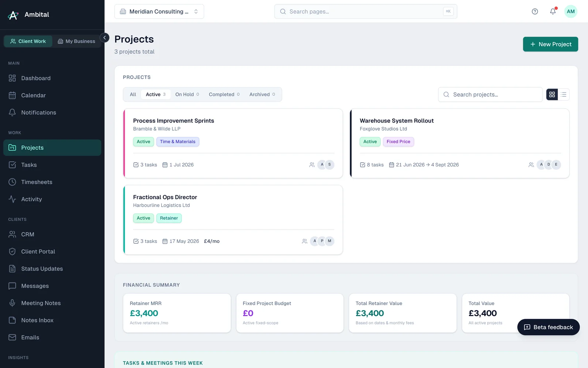Select the Active projects tab
The image size is (588, 368).
point(155,95)
